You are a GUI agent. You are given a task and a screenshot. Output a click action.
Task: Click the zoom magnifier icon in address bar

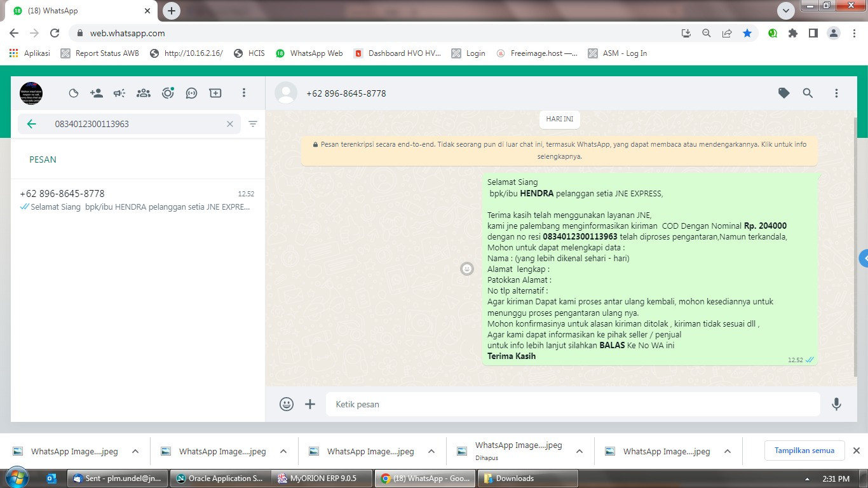[707, 33]
